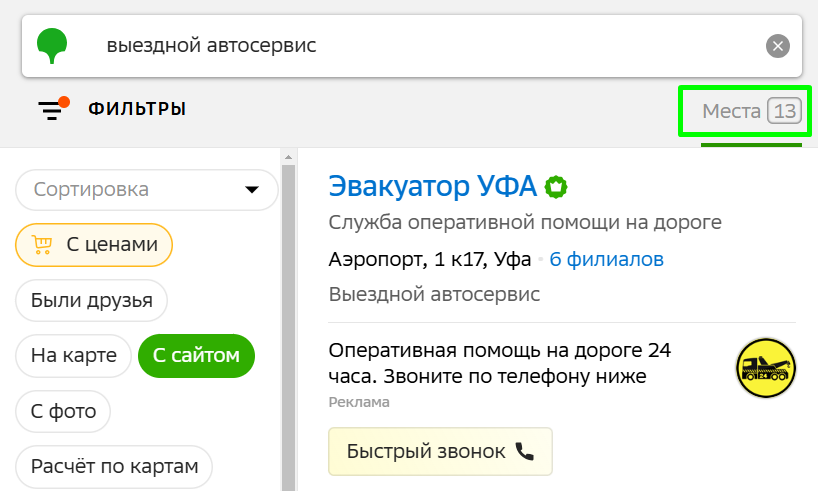Click the green 2GIS tree logo
Viewport: 818px width, 491px height.
[x=52, y=46]
